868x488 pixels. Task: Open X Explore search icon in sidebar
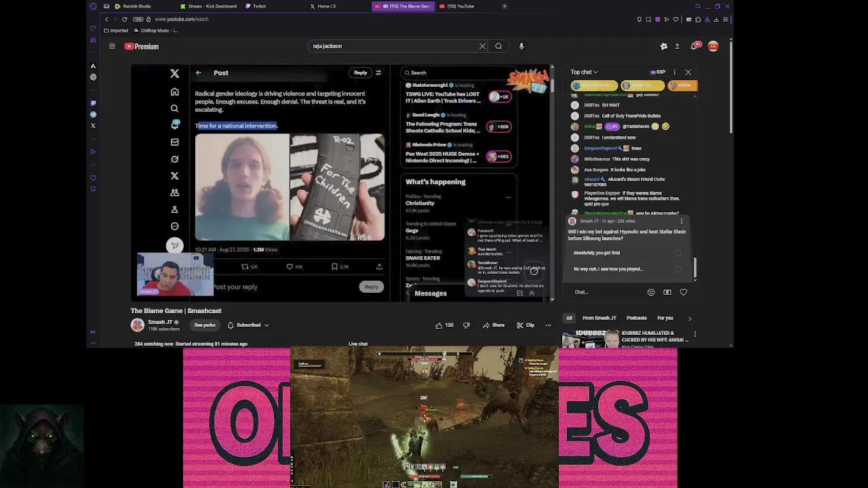[x=174, y=108]
